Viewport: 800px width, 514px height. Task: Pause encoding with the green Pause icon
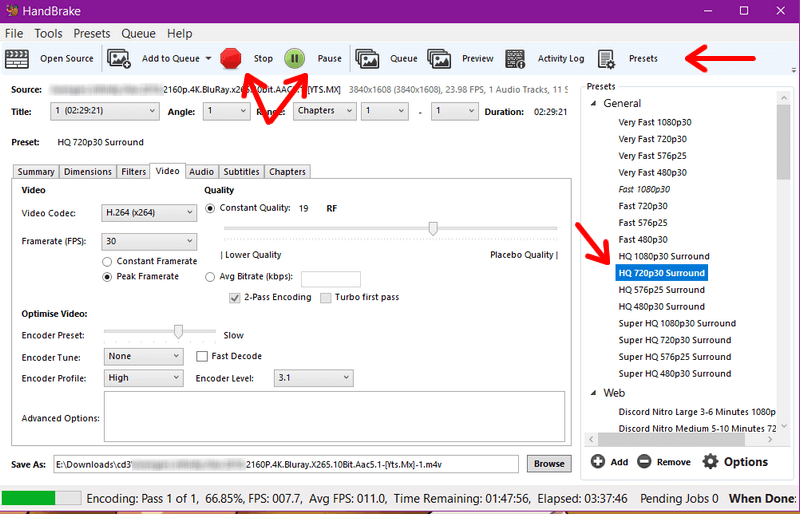coord(295,58)
